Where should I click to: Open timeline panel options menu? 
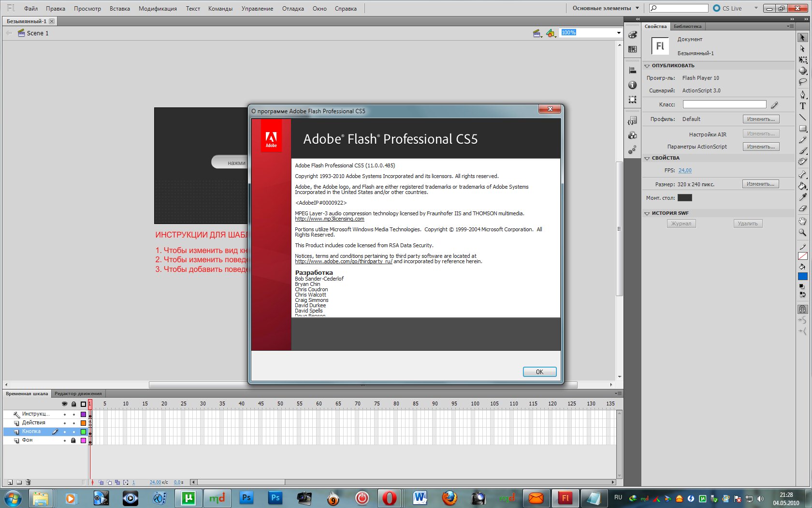tap(619, 393)
